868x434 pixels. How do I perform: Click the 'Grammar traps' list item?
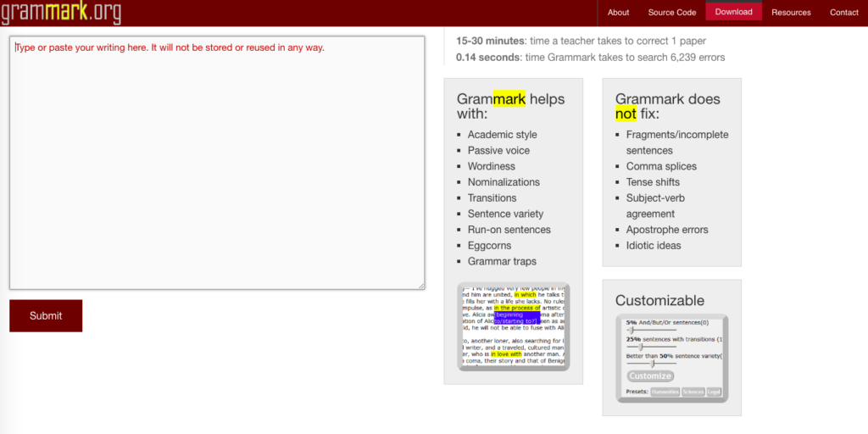tap(502, 261)
